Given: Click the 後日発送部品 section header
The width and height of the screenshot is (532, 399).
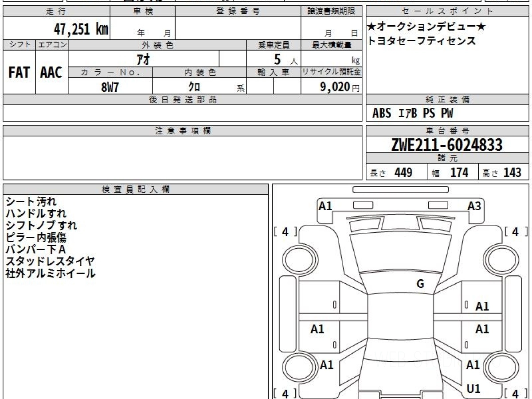Looking at the screenshot, I should [x=183, y=100].
